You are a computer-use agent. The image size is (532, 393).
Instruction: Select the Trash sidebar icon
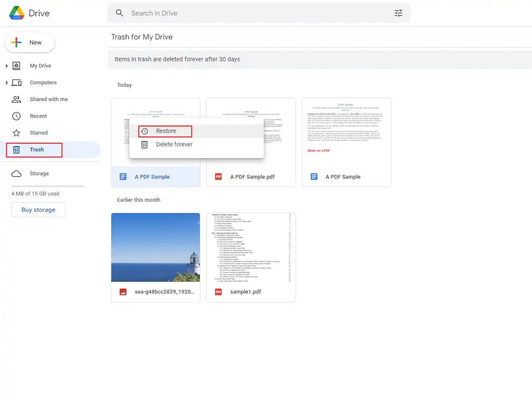pos(16,149)
